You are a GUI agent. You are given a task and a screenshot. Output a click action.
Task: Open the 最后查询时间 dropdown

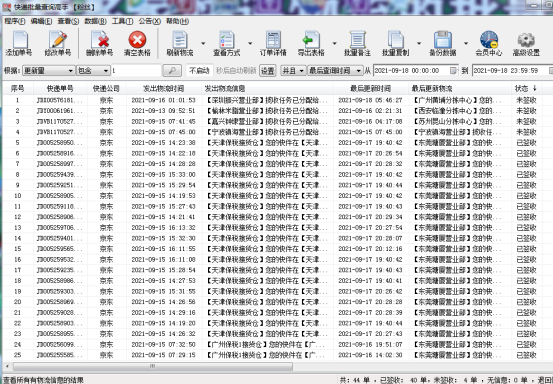point(335,71)
